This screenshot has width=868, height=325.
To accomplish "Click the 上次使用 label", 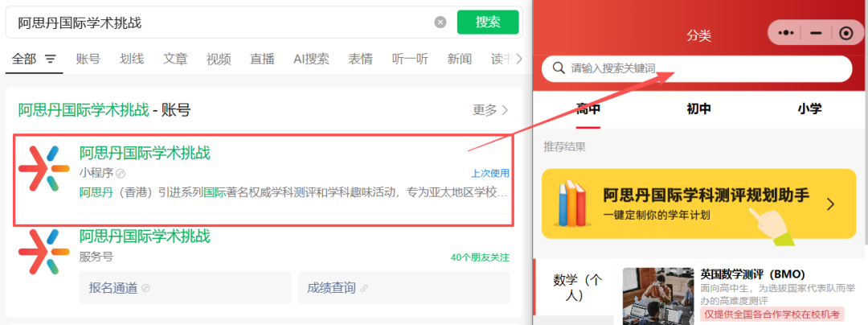I will pyautogui.click(x=490, y=173).
